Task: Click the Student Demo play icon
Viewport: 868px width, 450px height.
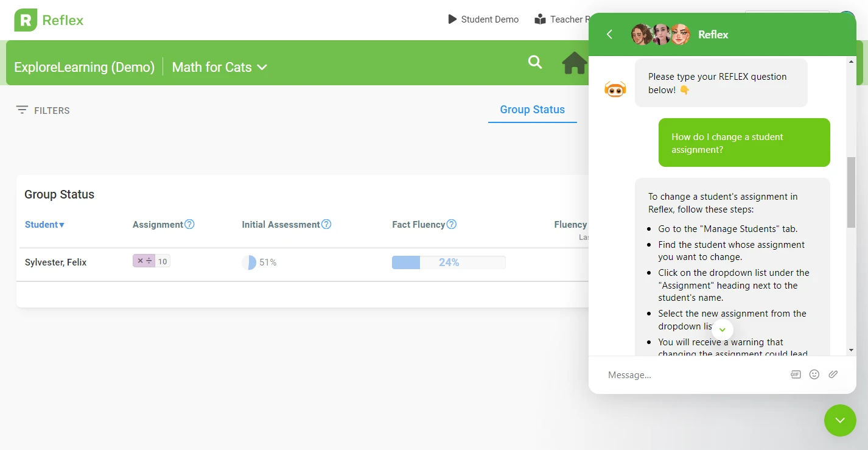Action: tap(452, 19)
